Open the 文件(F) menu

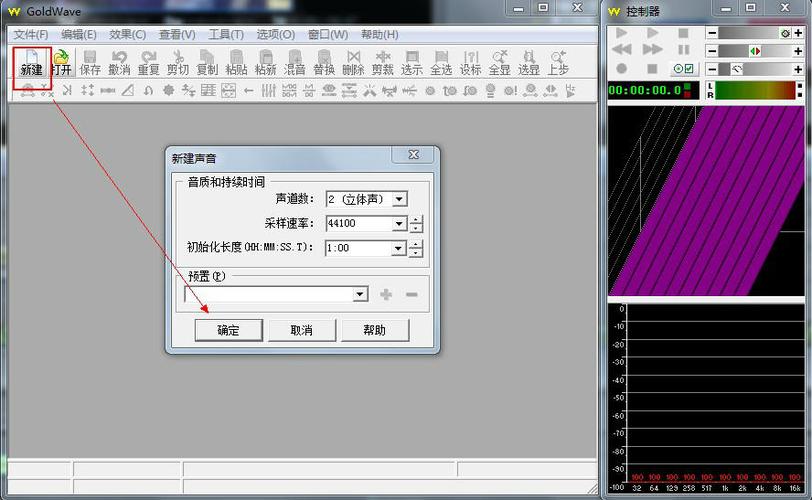[31, 35]
